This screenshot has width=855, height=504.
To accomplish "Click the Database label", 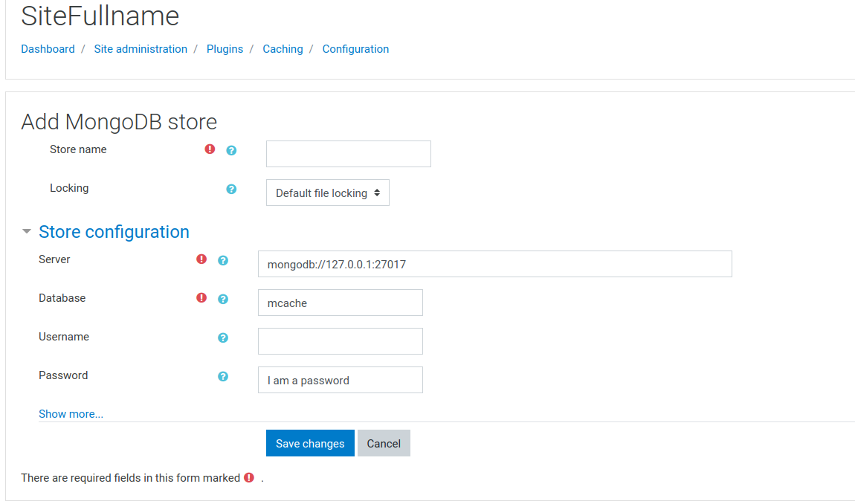I will tap(62, 298).
